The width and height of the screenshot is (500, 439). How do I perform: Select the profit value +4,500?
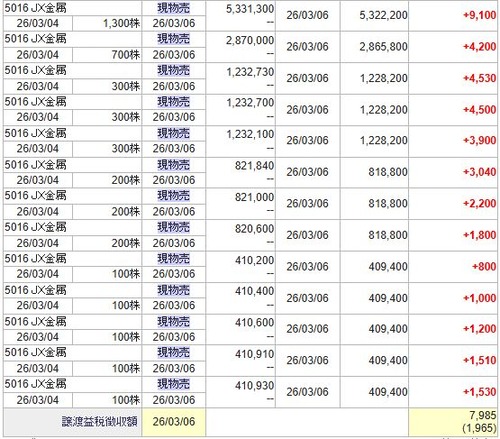[x=480, y=110]
